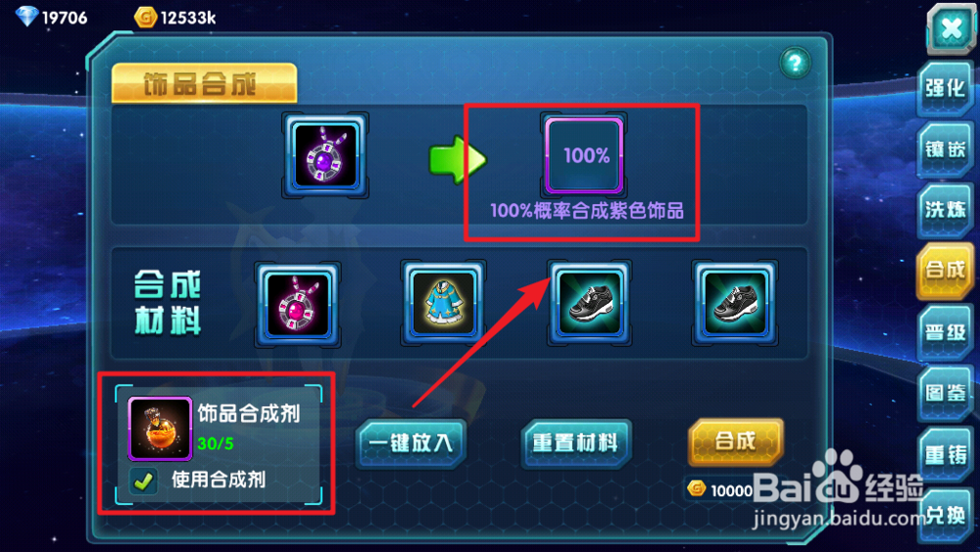
Task: Click the purple necklace accessory in the top slot
Action: pyautogui.click(x=325, y=156)
